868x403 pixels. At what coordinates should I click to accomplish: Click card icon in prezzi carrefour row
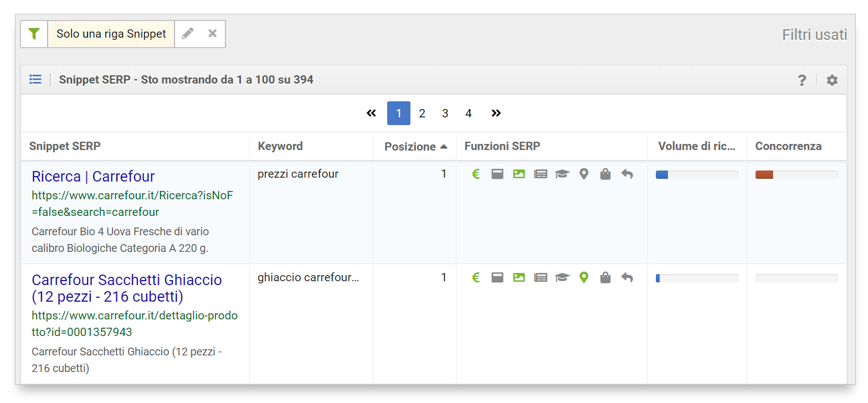pyautogui.click(x=497, y=174)
